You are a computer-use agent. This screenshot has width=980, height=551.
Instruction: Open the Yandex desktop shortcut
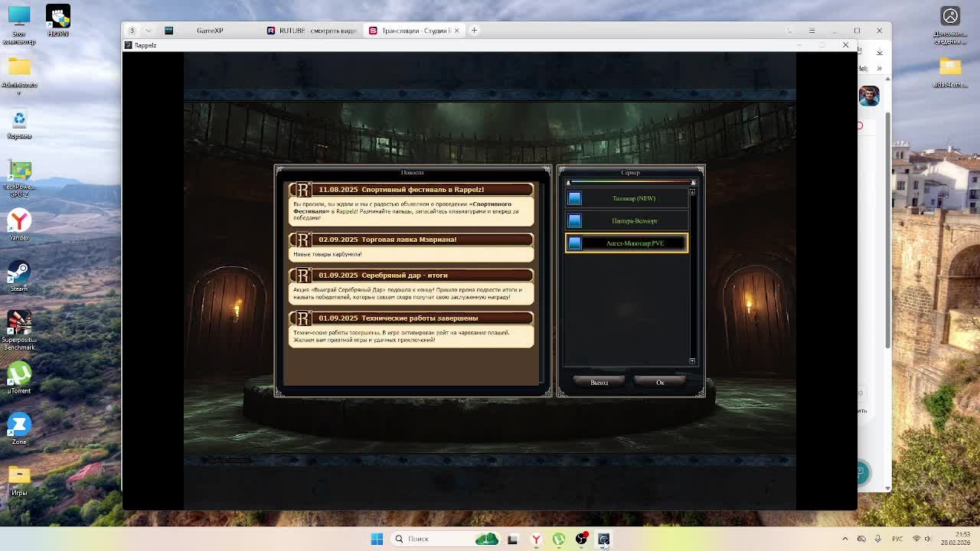[x=19, y=225]
